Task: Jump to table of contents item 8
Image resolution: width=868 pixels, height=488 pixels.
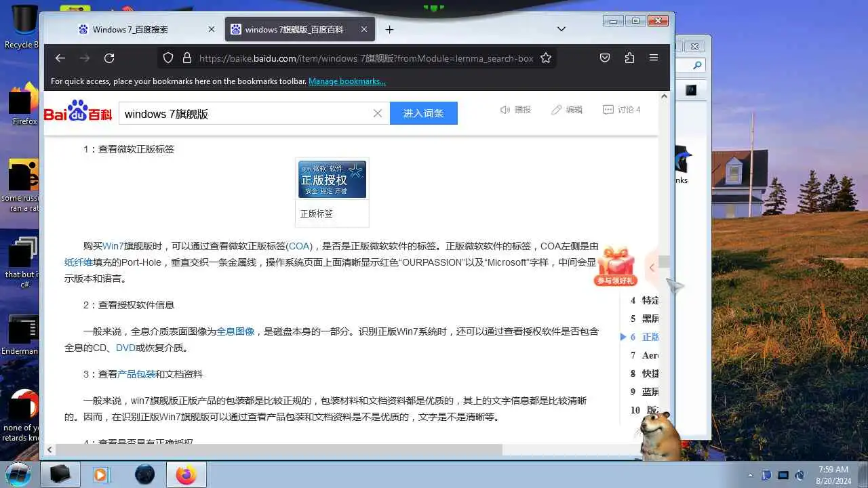Action: pos(644,373)
